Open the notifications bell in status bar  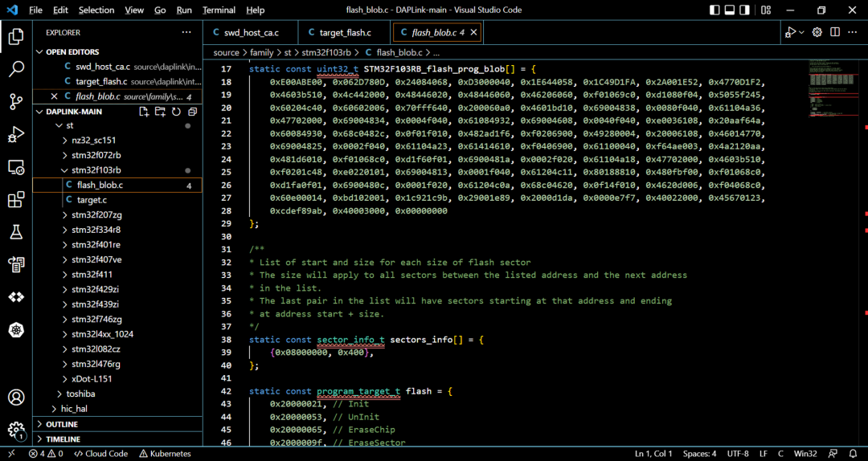(853, 454)
